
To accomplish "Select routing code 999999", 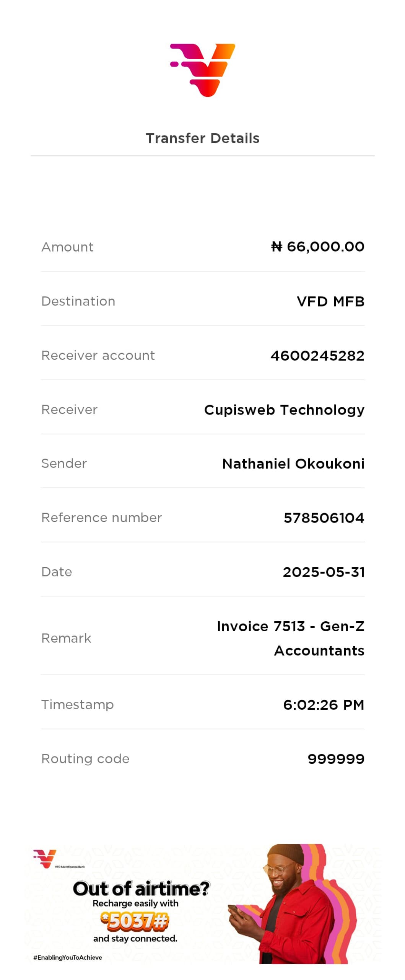I will 336,759.
